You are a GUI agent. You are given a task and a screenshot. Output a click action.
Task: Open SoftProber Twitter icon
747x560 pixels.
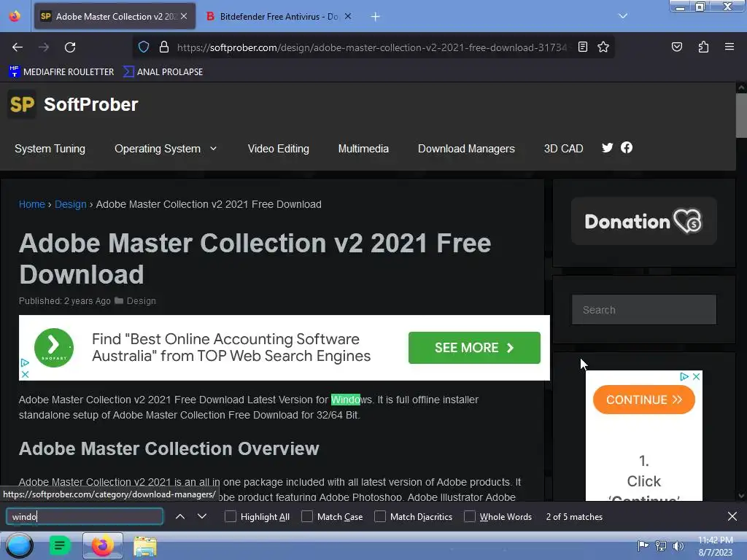coord(607,147)
